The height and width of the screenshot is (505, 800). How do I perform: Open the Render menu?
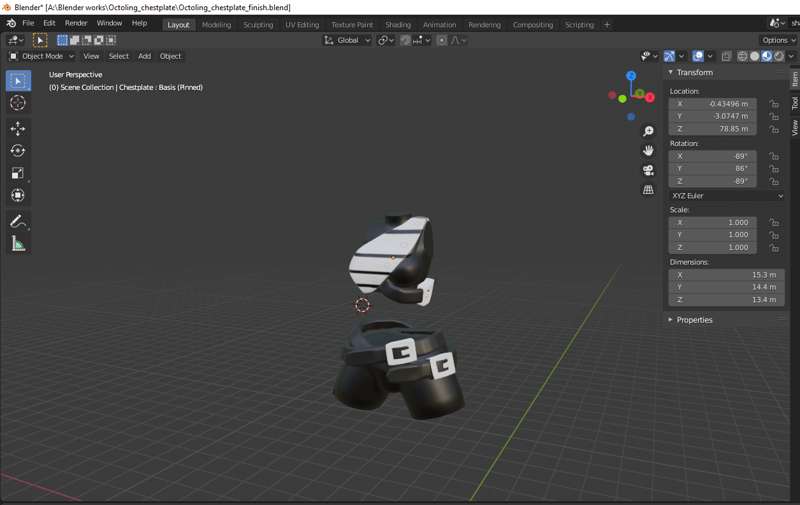pyautogui.click(x=76, y=23)
